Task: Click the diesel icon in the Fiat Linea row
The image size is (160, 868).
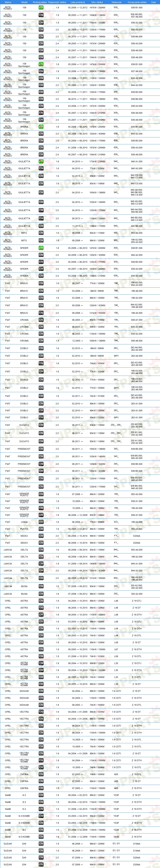Action: (41, 522)
